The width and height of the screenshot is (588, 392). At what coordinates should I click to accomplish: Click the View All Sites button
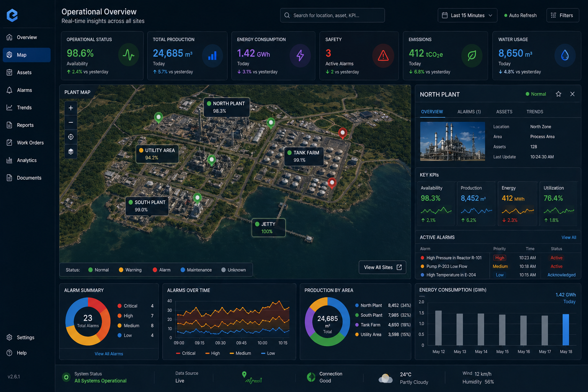pos(382,267)
